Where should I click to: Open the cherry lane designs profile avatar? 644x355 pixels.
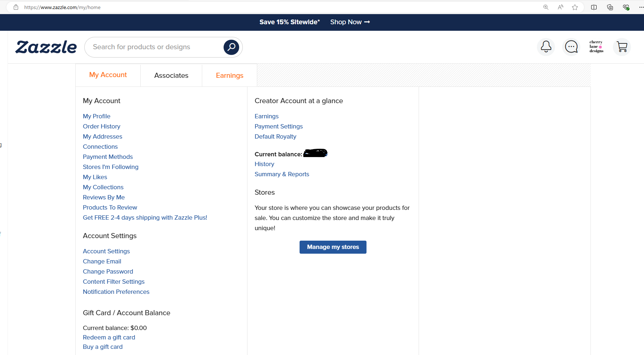pyautogui.click(x=596, y=47)
